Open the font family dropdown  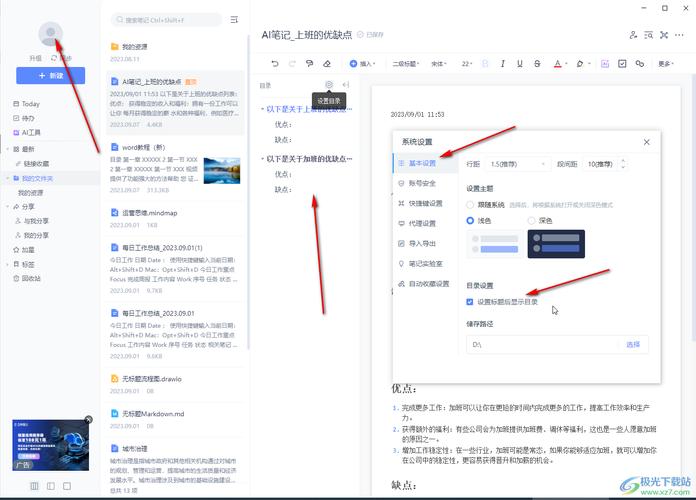point(439,64)
